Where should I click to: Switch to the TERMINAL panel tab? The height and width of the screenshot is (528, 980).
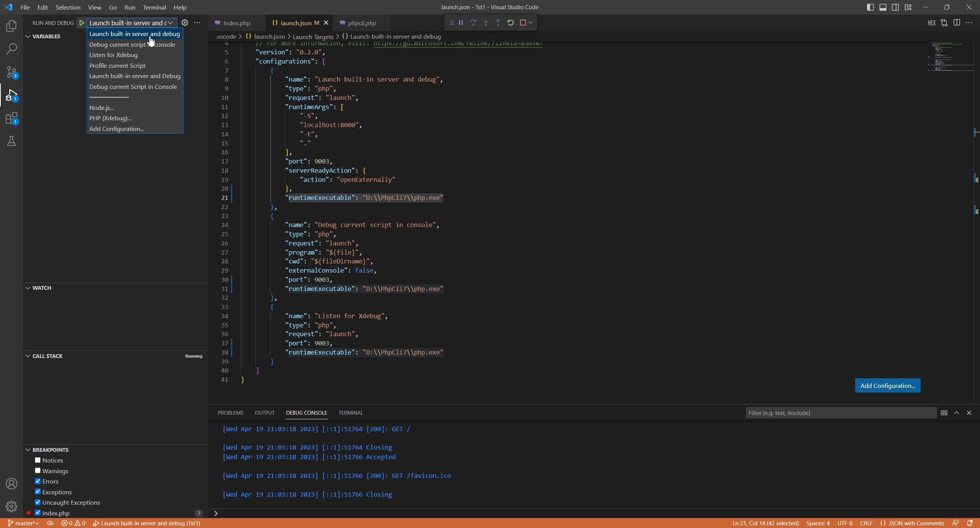(350, 413)
